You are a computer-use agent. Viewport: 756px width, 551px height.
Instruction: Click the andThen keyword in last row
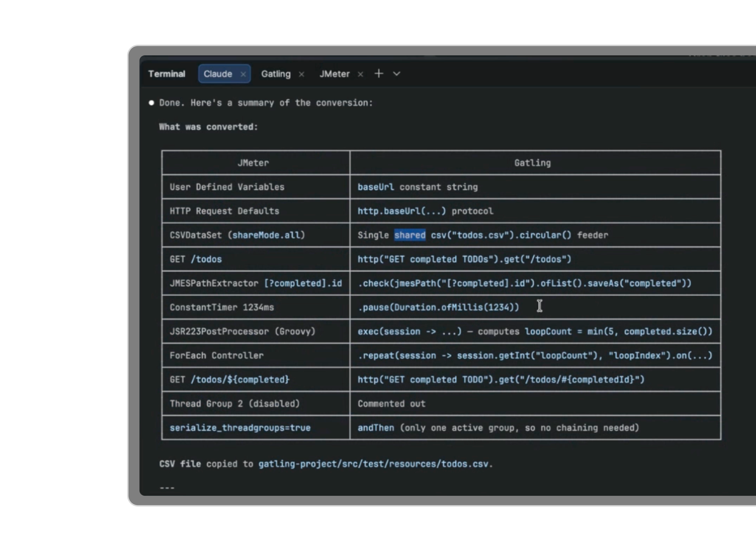pos(376,428)
